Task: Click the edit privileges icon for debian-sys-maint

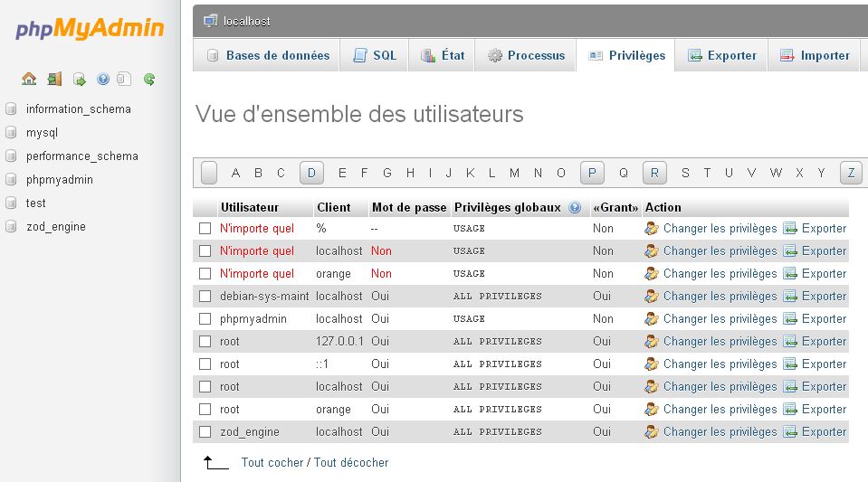Action: click(652, 296)
